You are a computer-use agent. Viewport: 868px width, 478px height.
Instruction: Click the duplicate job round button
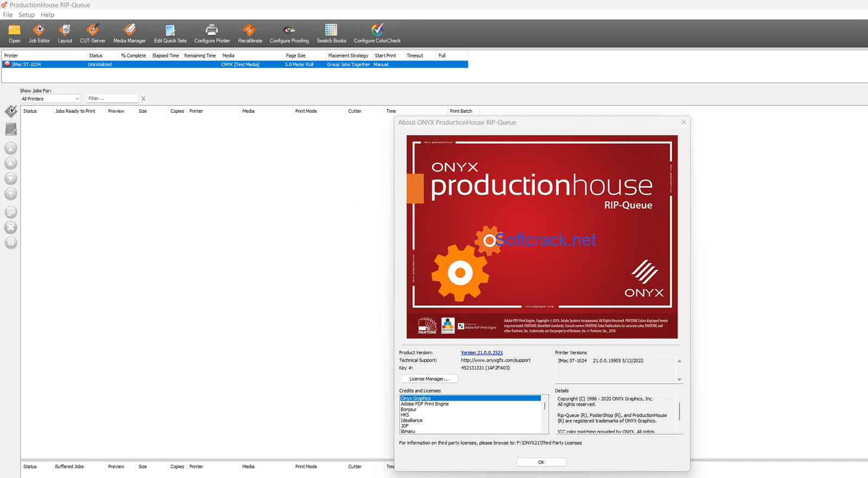coord(11,212)
